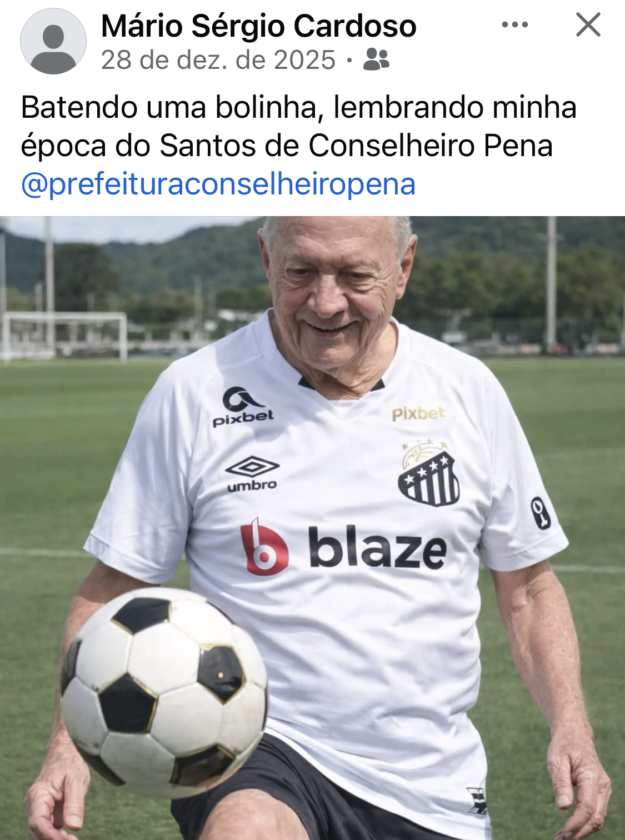Screen dimensions: 625x840
Task: Click the small logo at shirt hem
Action: 477,801
